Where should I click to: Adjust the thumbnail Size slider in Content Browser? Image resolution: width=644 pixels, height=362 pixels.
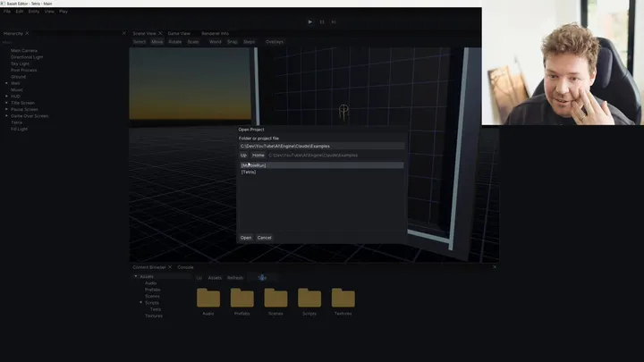point(262,278)
